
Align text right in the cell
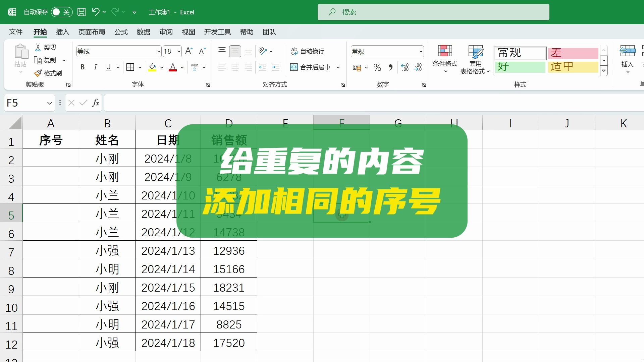[248, 67]
